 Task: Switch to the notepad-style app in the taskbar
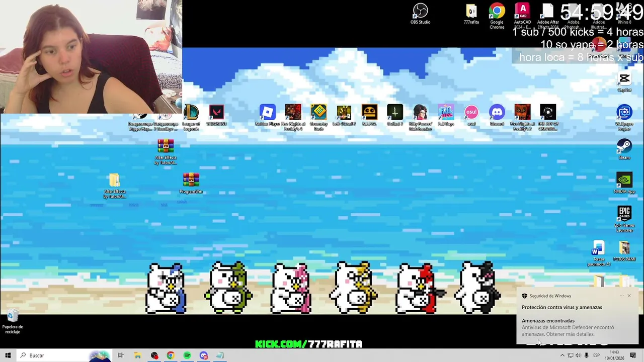tap(220, 355)
